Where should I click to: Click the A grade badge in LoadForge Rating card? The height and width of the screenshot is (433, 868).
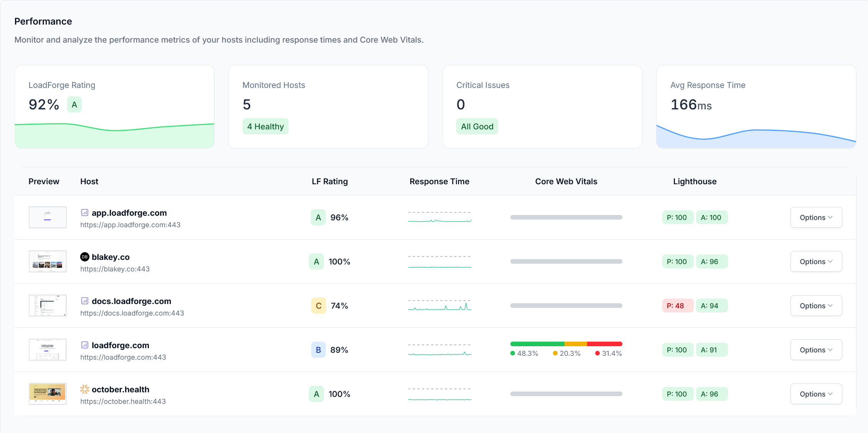pyautogui.click(x=74, y=104)
